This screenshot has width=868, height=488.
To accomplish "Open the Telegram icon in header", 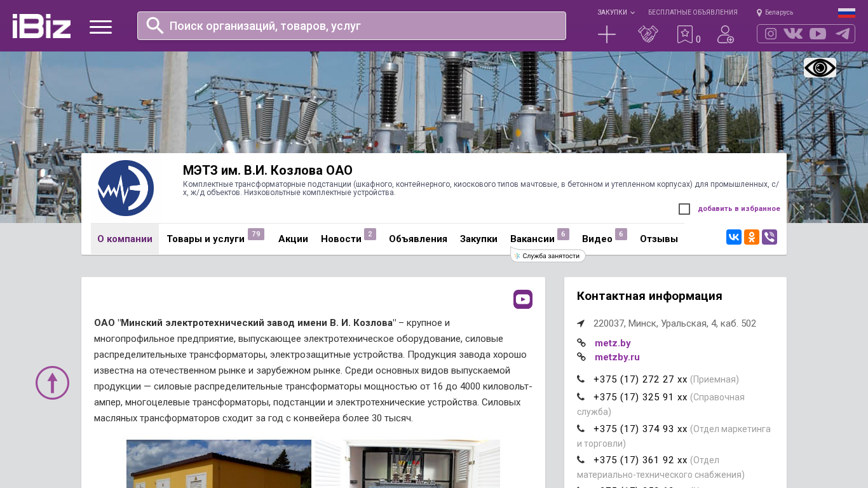I will (843, 34).
